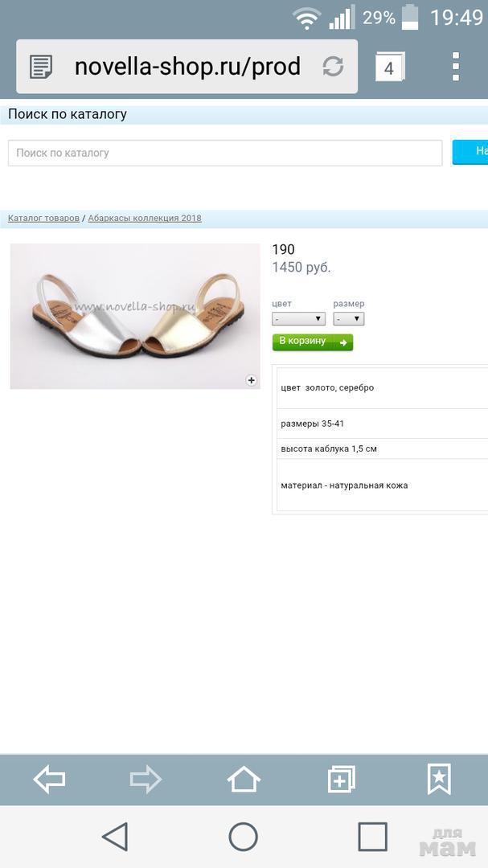Tap Android home circle button
This screenshot has height=868, width=488.
tap(243, 837)
